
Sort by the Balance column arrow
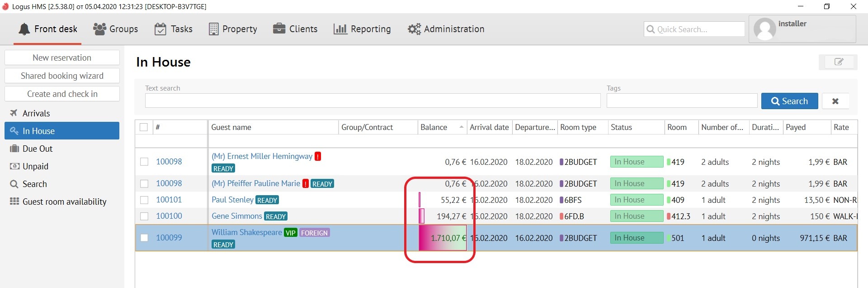tap(461, 127)
